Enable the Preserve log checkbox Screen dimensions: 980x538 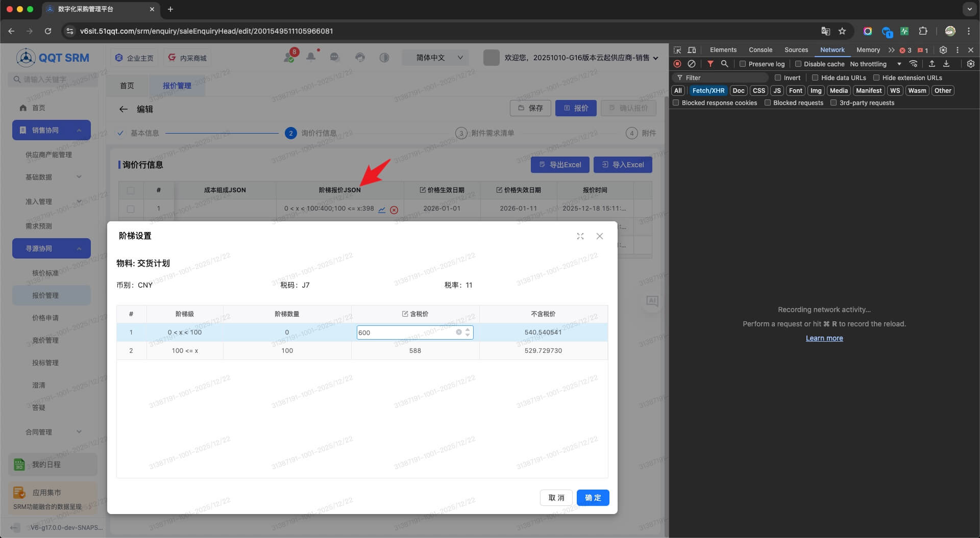click(x=743, y=64)
